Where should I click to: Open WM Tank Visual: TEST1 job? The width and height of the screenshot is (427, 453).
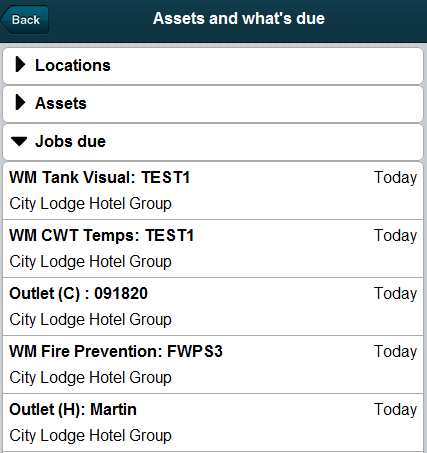213,191
